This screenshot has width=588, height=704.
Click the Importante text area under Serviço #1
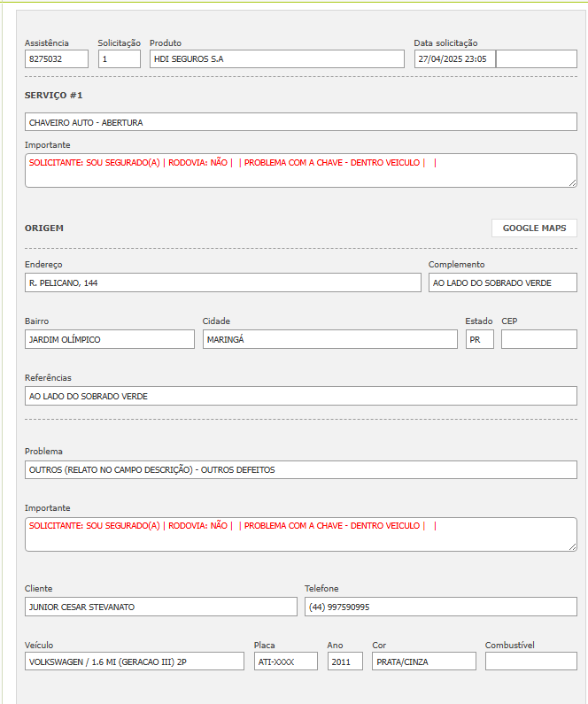click(300, 170)
